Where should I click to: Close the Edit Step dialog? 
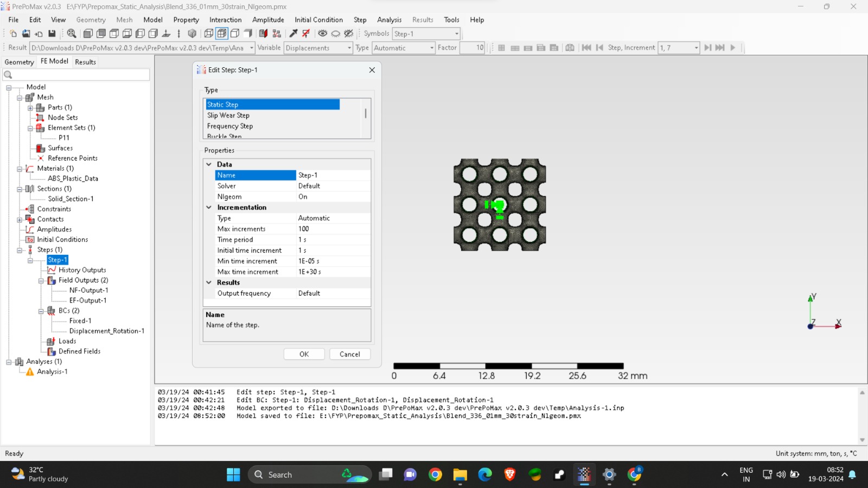click(x=372, y=70)
